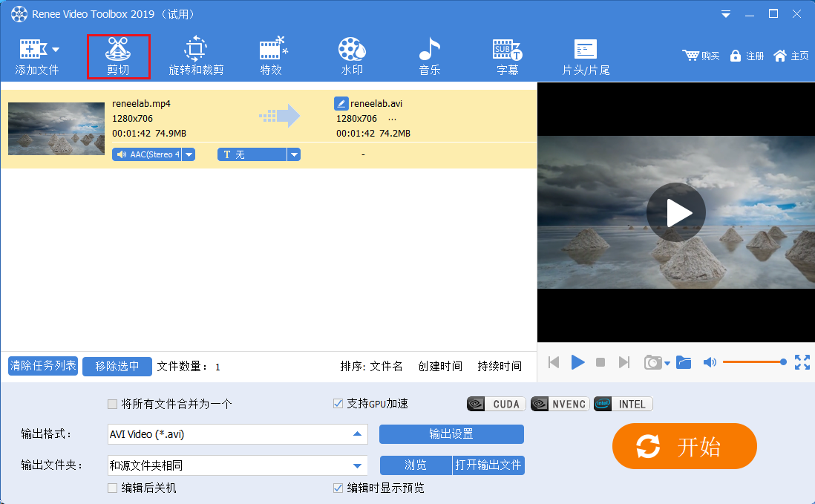Mute the audio with the speaker icon
The width and height of the screenshot is (815, 504).
710,362
